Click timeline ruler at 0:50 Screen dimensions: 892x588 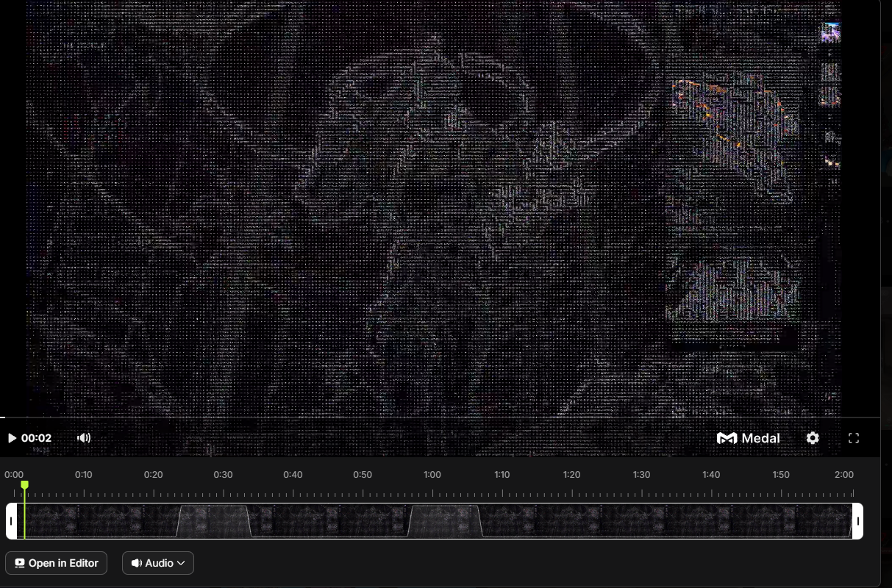[x=363, y=475]
